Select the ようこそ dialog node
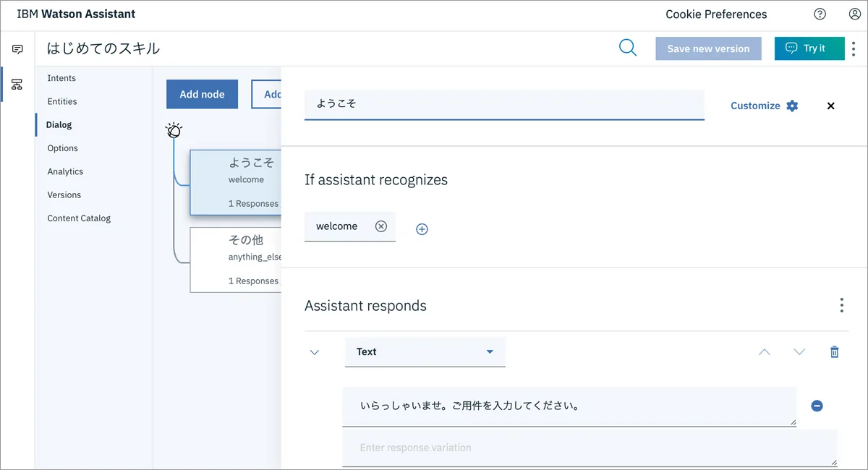This screenshot has height=470, width=868. click(235, 182)
